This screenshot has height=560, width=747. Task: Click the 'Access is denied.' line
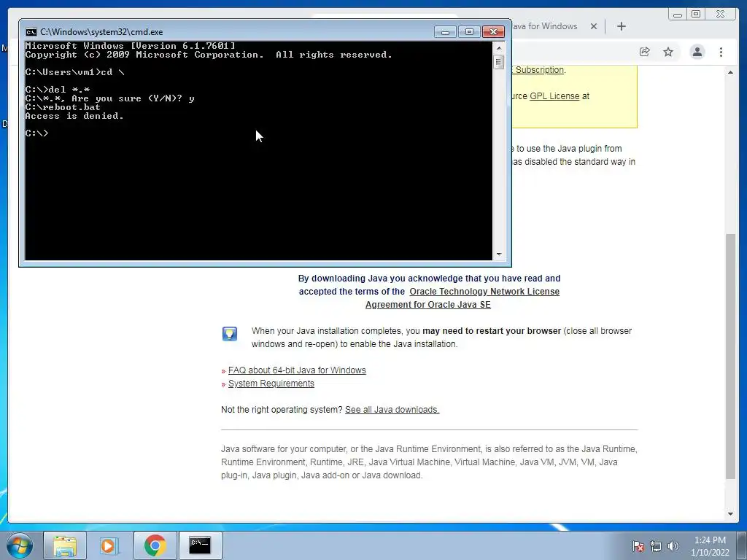point(74,116)
